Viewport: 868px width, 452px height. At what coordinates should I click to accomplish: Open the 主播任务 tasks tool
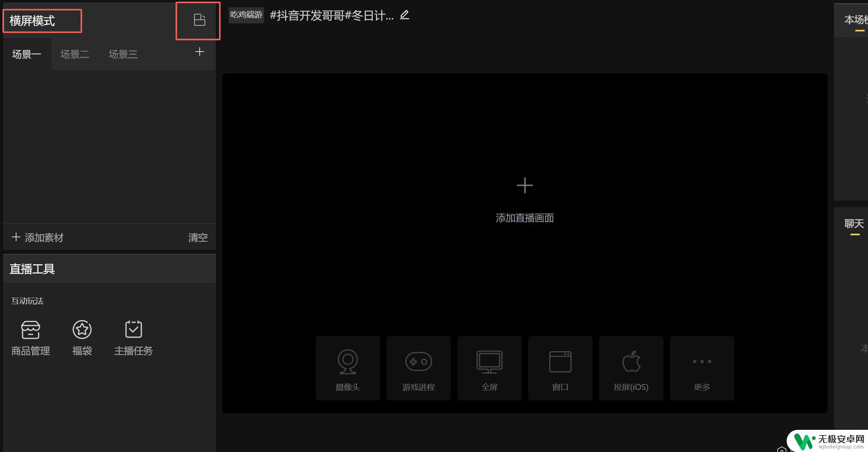[134, 338]
